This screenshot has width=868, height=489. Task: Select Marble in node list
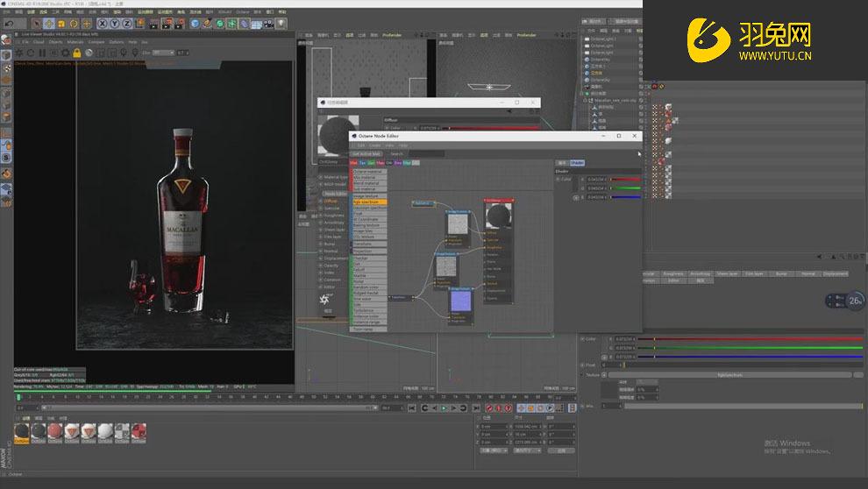[368, 275]
